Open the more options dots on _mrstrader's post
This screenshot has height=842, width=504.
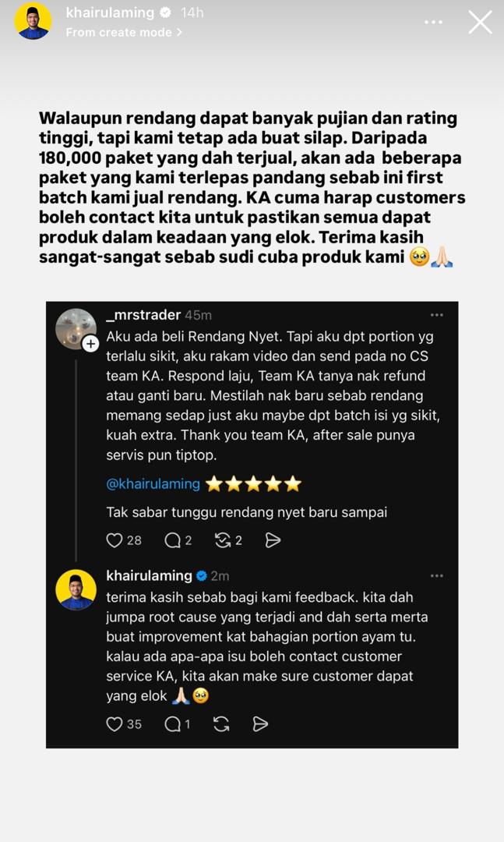click(437, 315)
